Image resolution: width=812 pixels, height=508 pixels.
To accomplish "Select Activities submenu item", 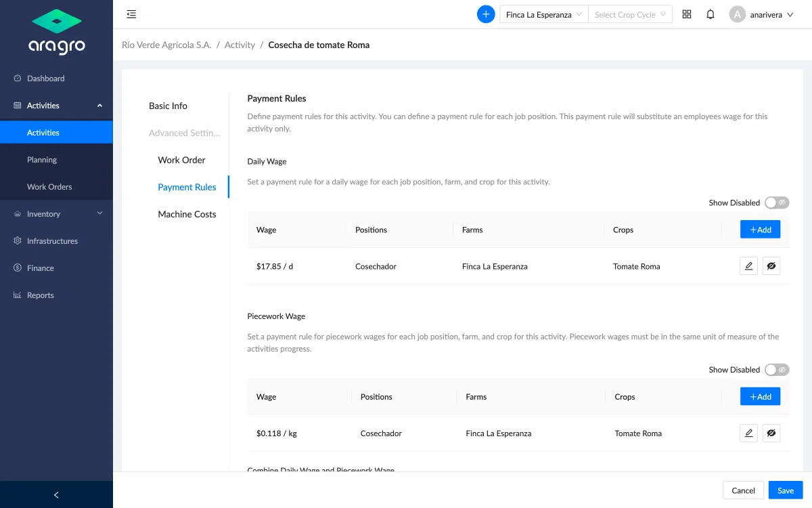I will [x=56, y=133].
